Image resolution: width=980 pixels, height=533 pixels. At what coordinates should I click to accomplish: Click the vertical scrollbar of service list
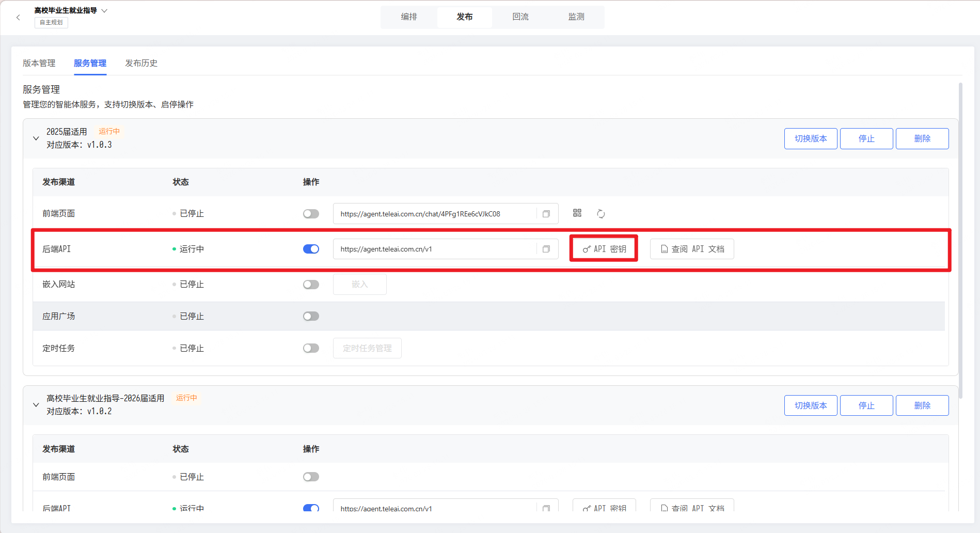tap(960, 240)
